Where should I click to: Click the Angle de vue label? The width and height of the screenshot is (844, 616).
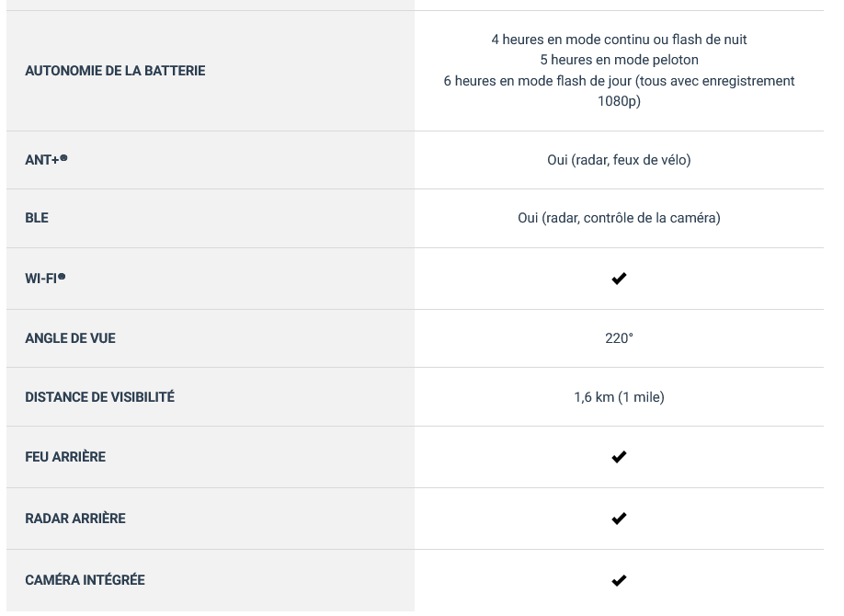(x=70, y=338)
